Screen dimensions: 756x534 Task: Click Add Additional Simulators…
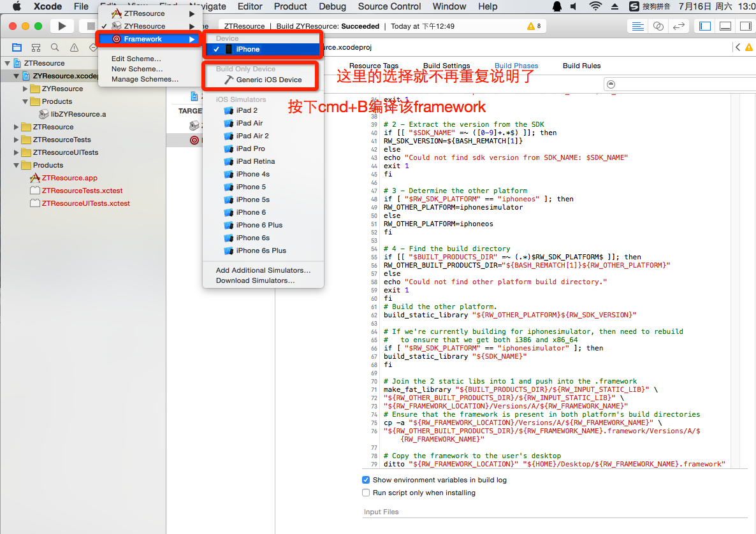point(263,270)
